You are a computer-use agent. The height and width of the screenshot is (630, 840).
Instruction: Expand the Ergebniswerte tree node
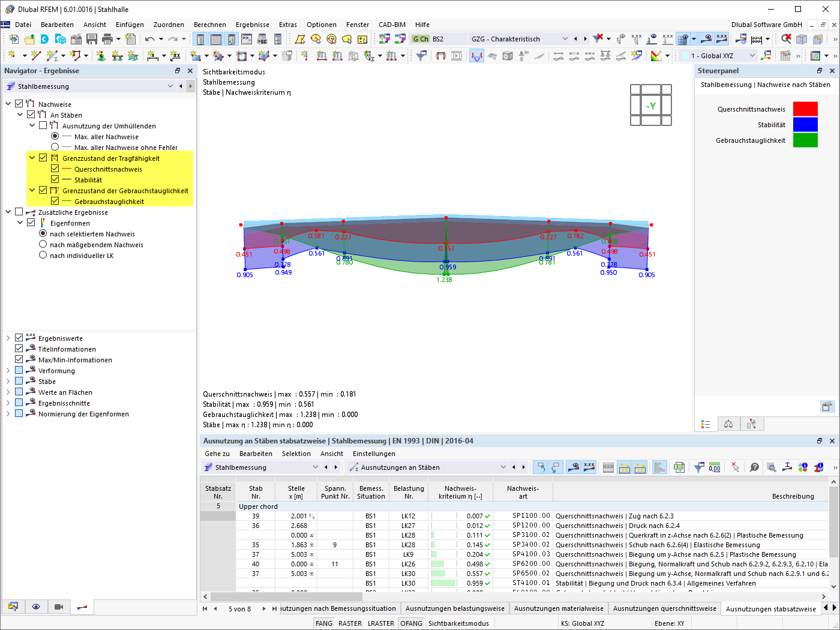[8, 338]
